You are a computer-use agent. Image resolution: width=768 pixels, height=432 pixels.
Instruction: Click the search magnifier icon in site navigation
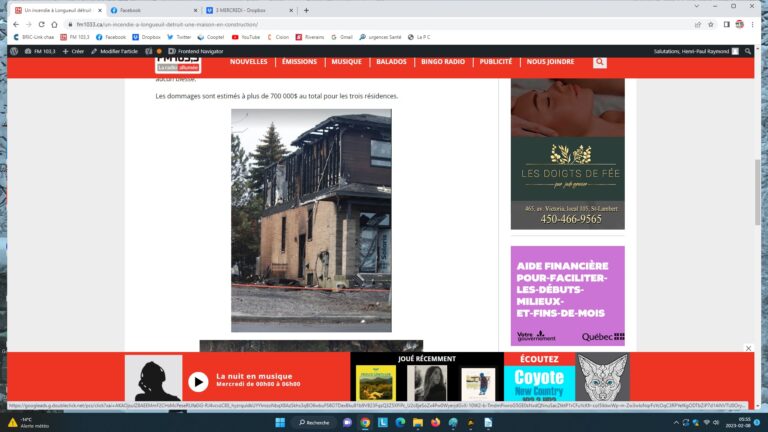tap(599, 62)
